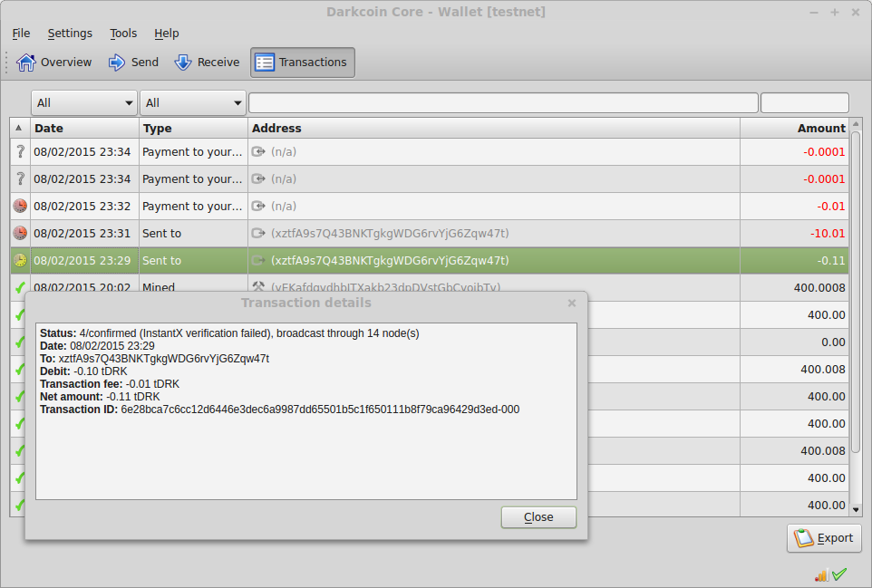This screenshot has width=872, height=588.
Task: Click the status column sort arrow header
Action: 19,129
